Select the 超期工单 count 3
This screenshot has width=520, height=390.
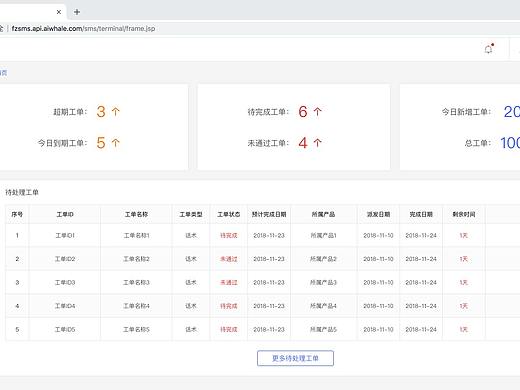coord(101,112)
